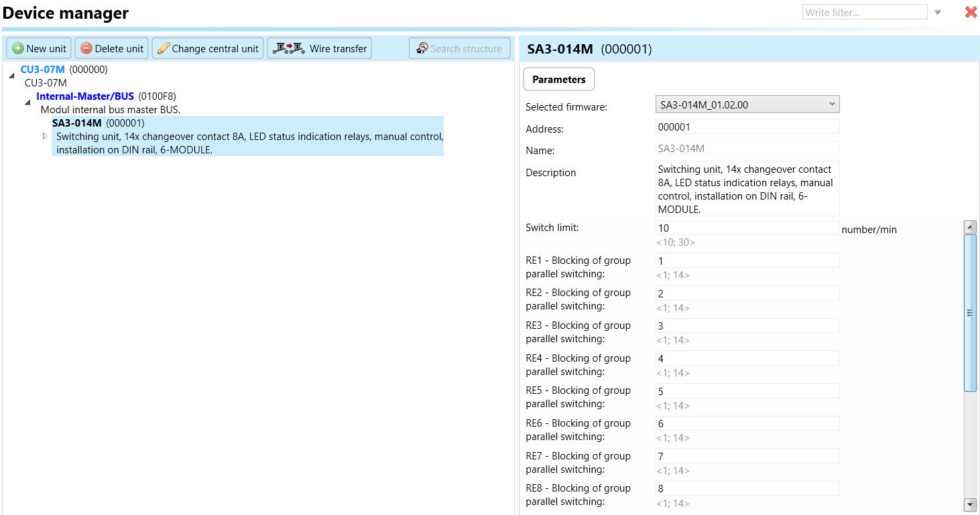Viewport: 980px width, 515px height.
Task: Collapse the CU3-07M tree node
Action: tap(11, 76)
